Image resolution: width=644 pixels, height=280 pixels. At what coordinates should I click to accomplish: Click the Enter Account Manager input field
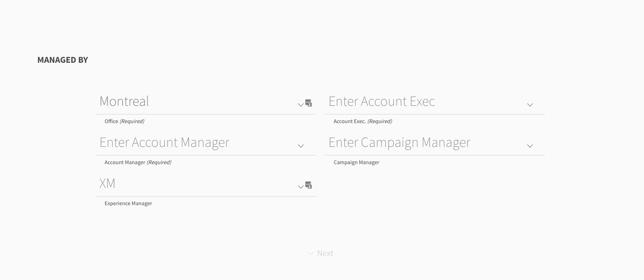[181, 143]
